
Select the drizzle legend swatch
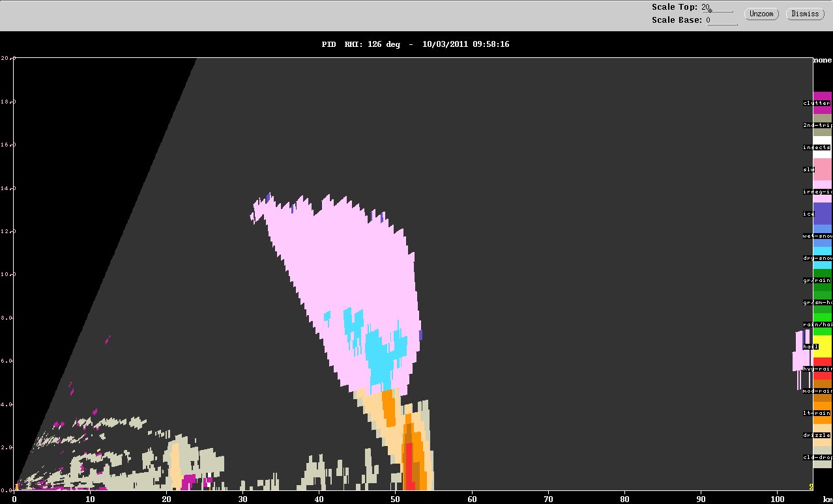[823, 435]
